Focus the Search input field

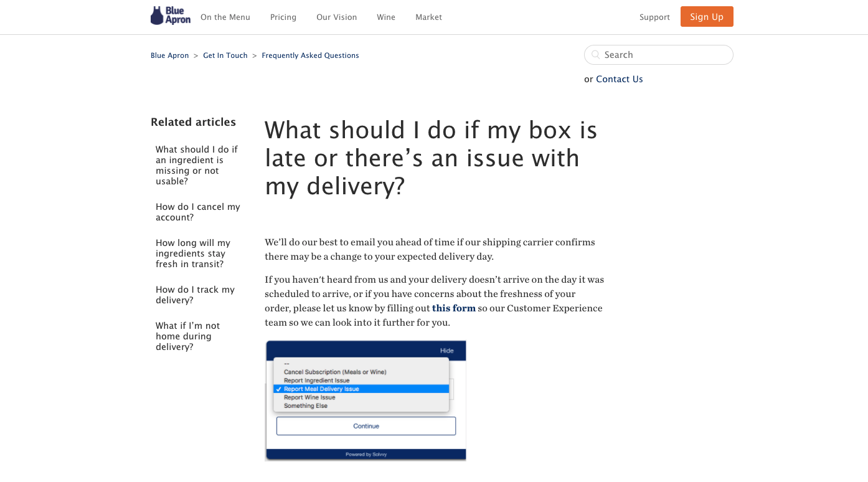coord(659,55)
